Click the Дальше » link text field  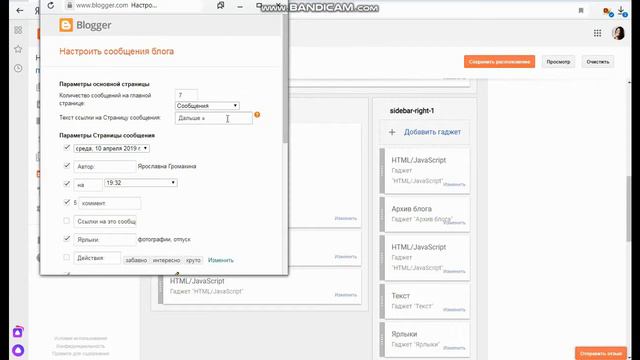pos(214,118)
